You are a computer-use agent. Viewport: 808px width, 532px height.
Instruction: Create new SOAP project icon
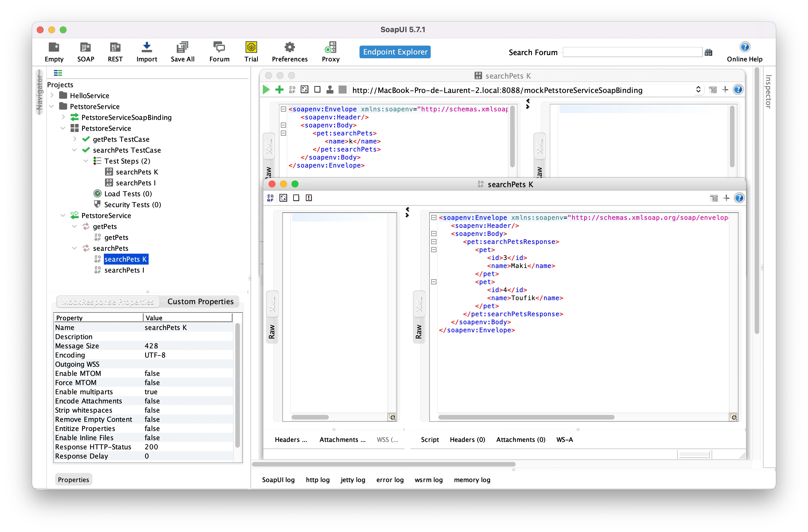tap(86, 48)
